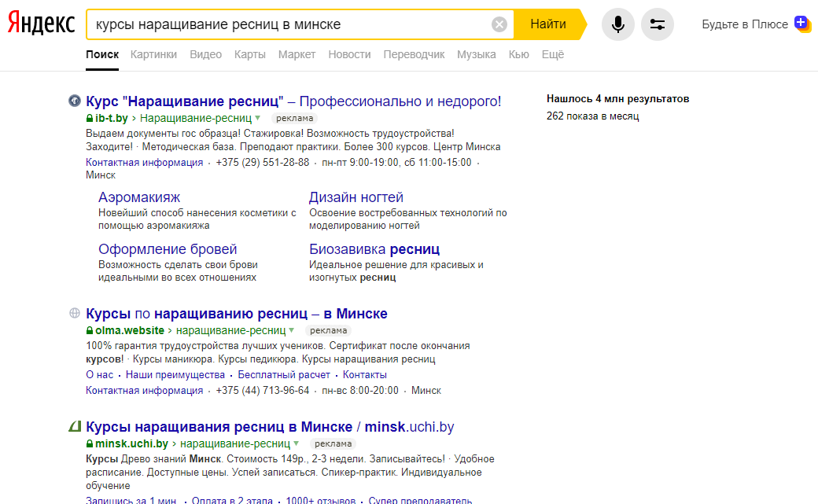Click the lock icon beside olma.website

click(x=90, y=331)
